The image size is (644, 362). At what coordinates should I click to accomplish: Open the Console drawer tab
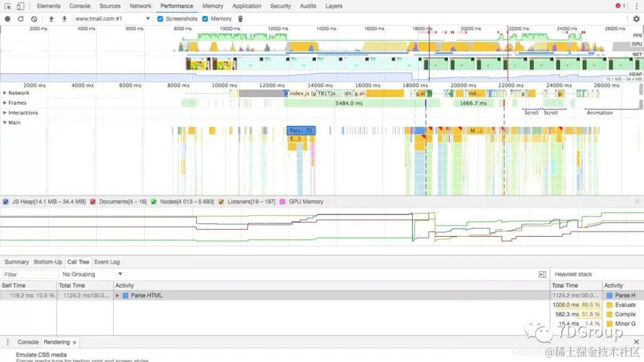pos(28,342)
